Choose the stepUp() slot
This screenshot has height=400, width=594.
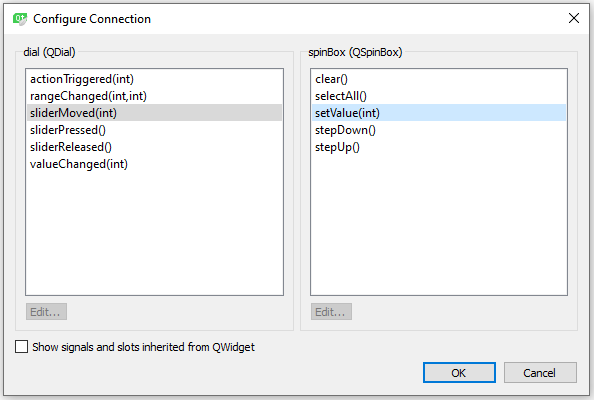coord(439,147)
